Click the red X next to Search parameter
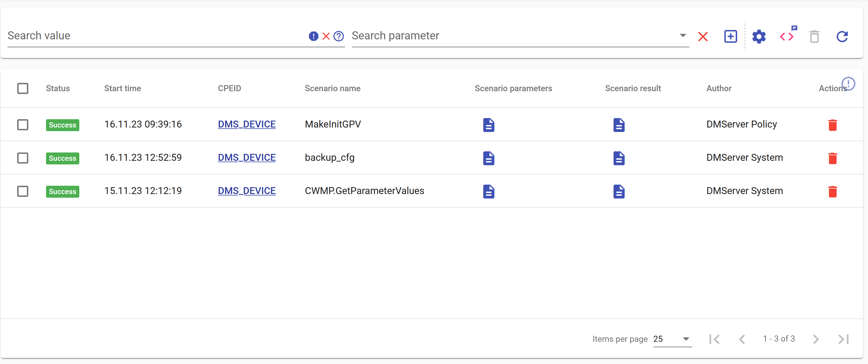 coord(703,36)
